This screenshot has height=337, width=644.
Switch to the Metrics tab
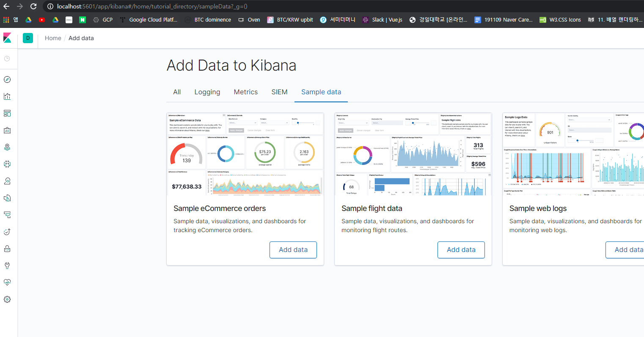pos(246,92)
